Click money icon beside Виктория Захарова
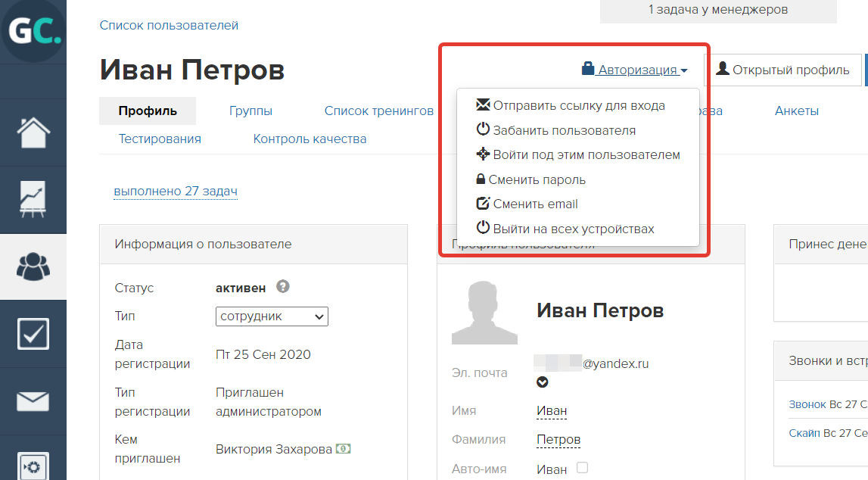This screenshot has width=868, height=480. 344,449
